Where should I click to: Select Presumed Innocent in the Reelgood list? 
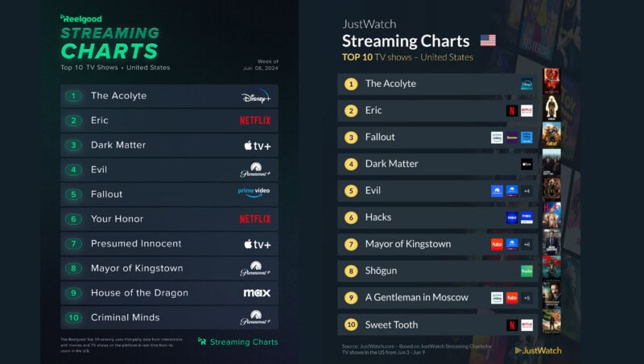136,243
